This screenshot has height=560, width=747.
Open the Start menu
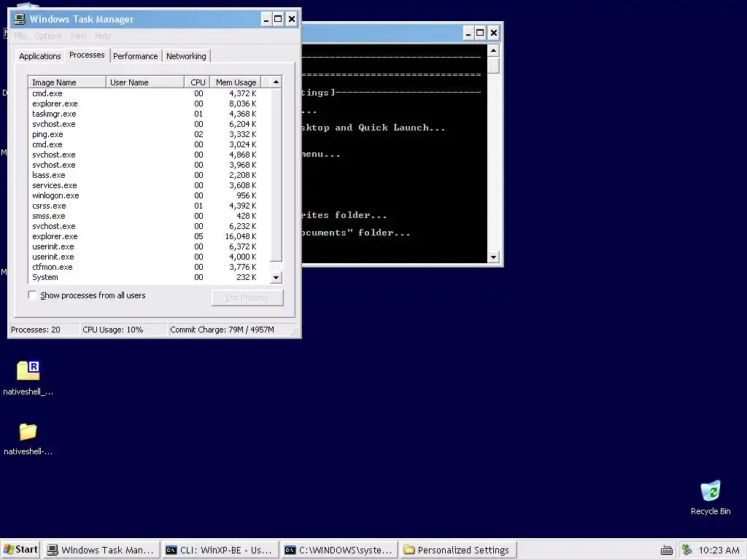(x=20, y=550)
